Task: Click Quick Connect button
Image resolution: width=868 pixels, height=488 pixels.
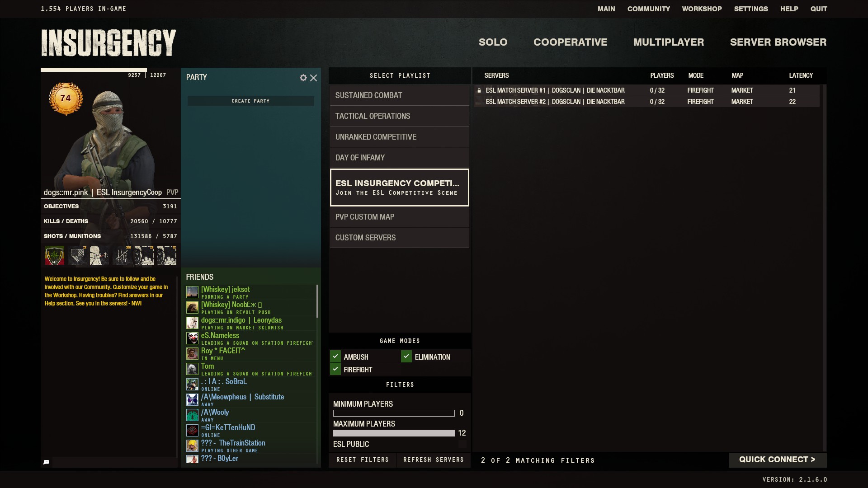Action: (x=777, y=460)
